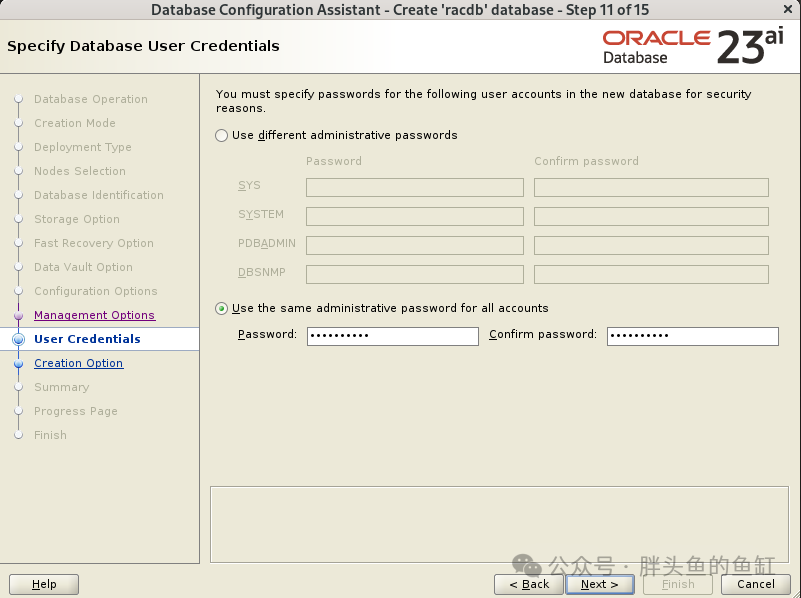Click the Creation Mode step label
The image size is (801, 598).
[x=75, y=123]
